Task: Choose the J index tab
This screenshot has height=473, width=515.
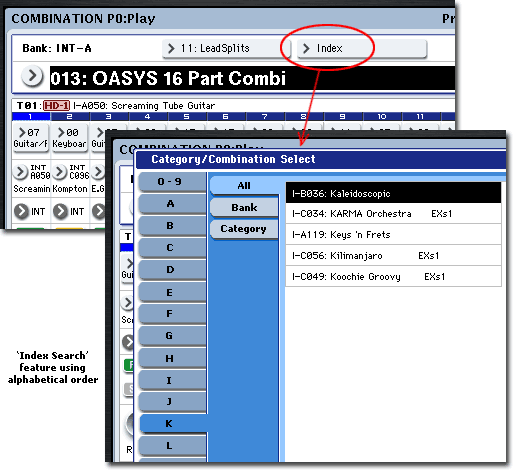Action: point(172,402)
